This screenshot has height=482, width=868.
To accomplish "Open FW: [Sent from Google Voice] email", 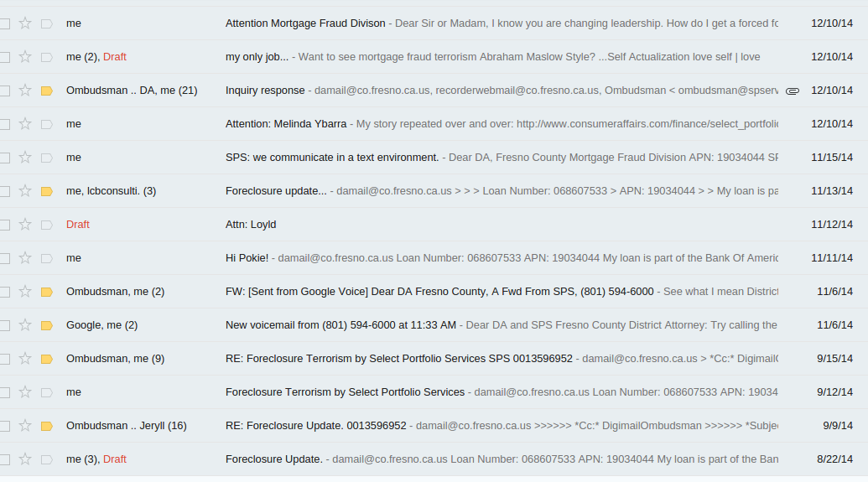I will click(434, 292).
